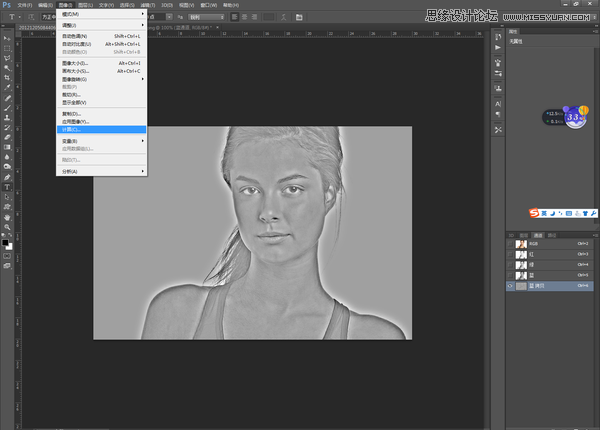This screenshot has height=430, width=600.
Task: Click the foreground color swatch
Action: pos(5,241)
